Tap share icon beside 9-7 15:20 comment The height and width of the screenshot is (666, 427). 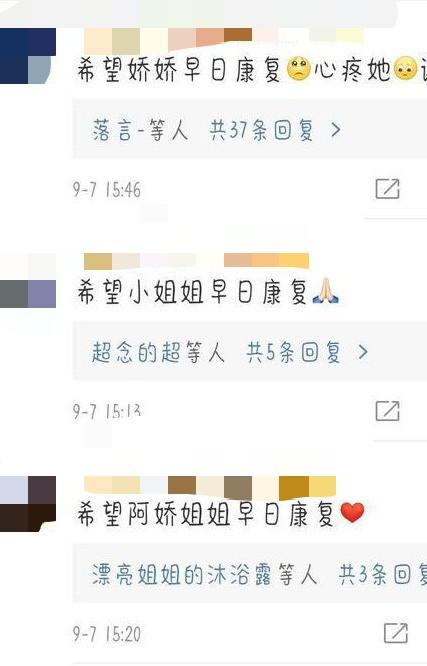click(x=396, y=633)
